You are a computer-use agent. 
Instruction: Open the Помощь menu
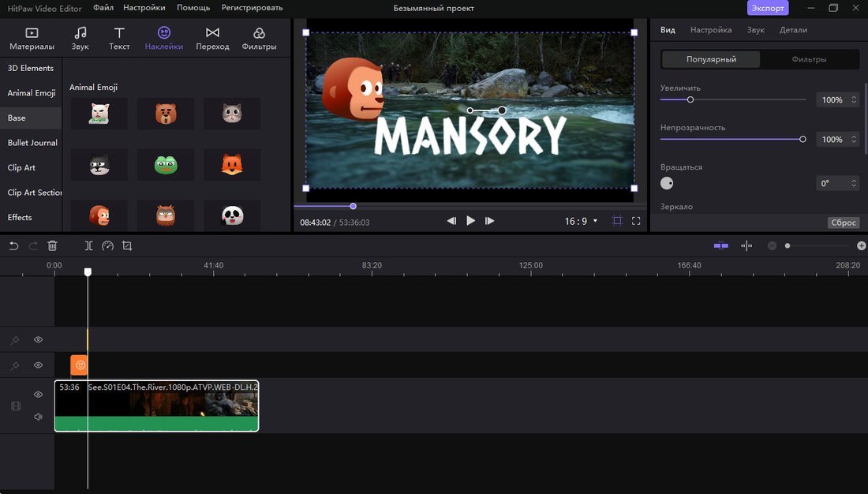[x=193, y=8]
